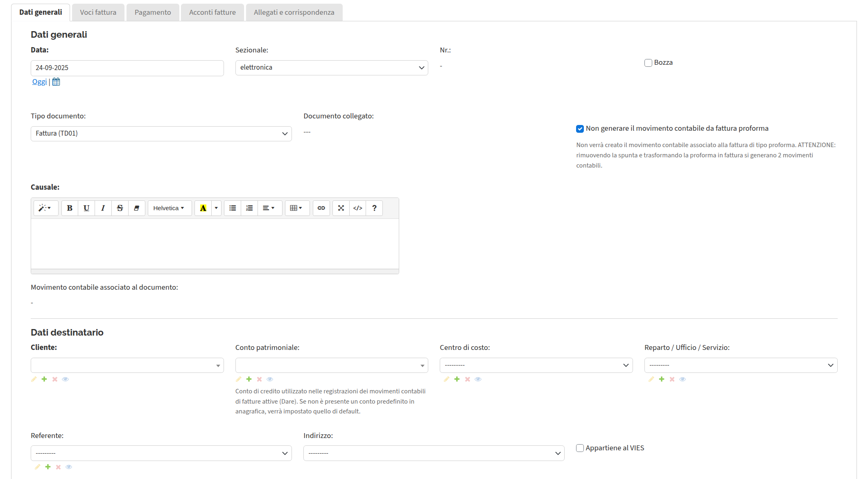Open code view in Causale editor
The width and height of the screenshot is (868, 479).
click(357, 208)
